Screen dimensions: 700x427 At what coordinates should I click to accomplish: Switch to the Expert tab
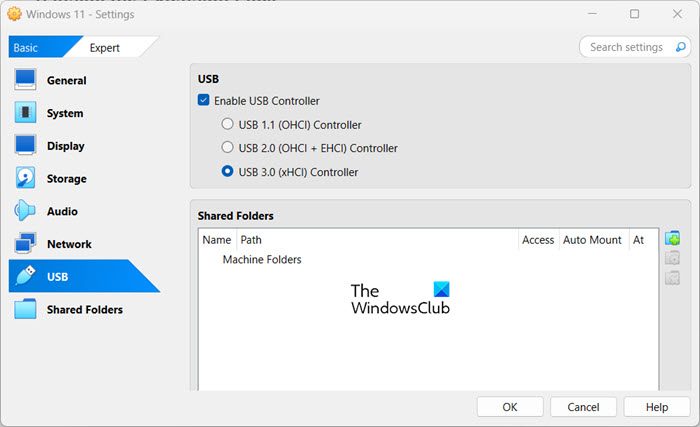tap(104, 47)
